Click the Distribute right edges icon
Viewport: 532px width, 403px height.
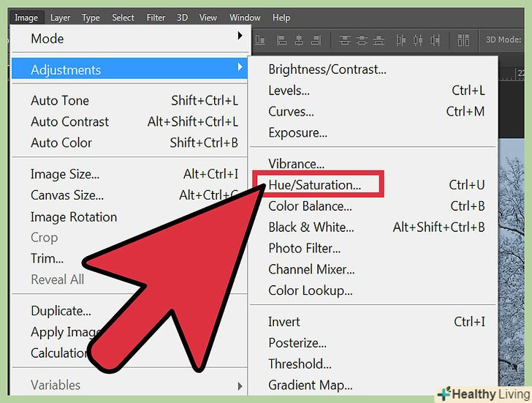click(435, 40)
